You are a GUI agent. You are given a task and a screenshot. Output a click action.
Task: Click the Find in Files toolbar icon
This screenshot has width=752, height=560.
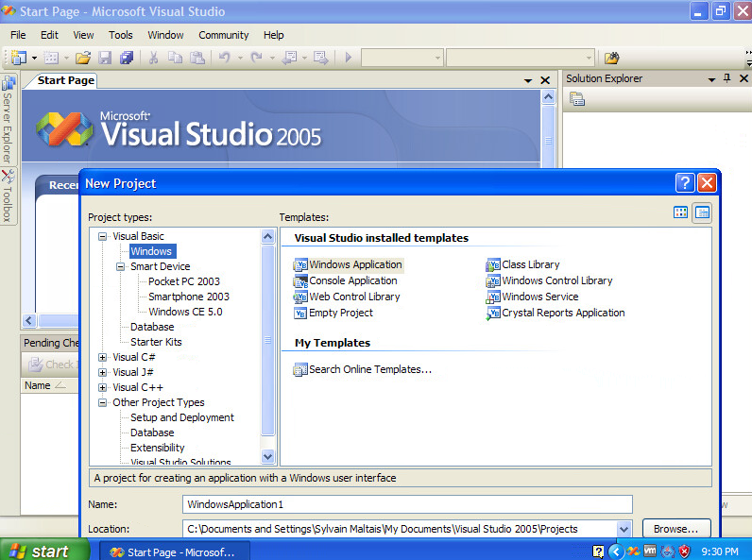click(611, 58)
